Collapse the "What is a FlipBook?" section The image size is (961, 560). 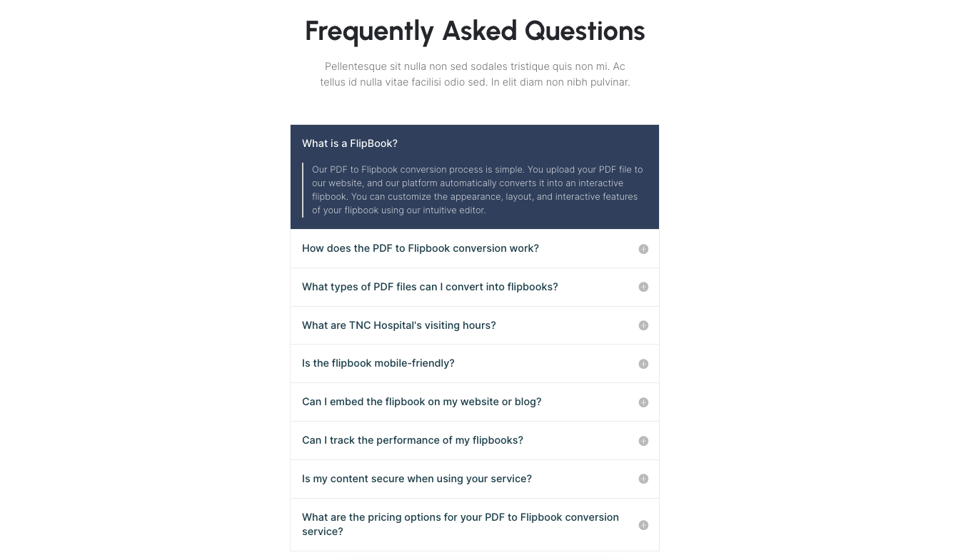point(350,143)
